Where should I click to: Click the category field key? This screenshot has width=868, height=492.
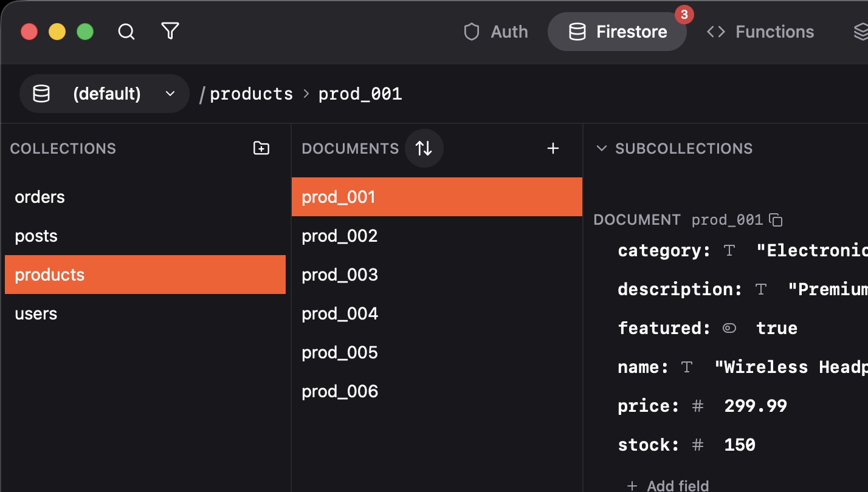664,251
